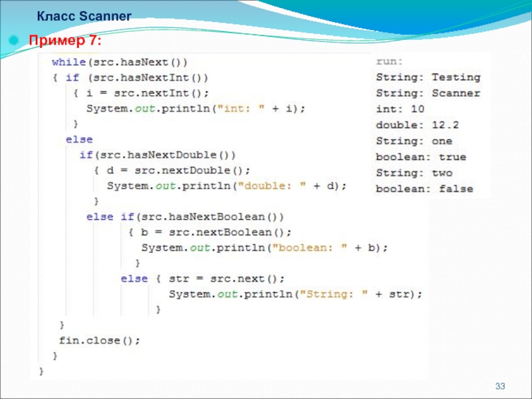532x399 pixels.
Task: Click the println line with "boolean: "
Action: [264, 247]
